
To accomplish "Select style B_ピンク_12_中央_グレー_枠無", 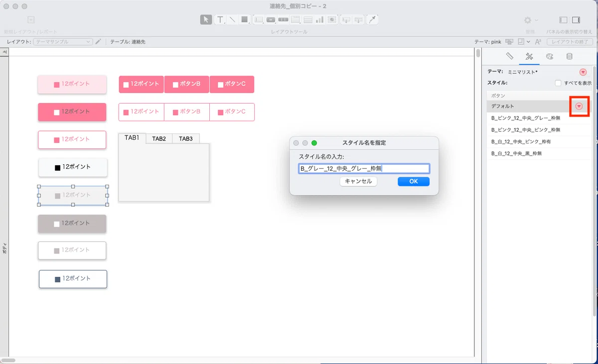I will coord(539,118).
